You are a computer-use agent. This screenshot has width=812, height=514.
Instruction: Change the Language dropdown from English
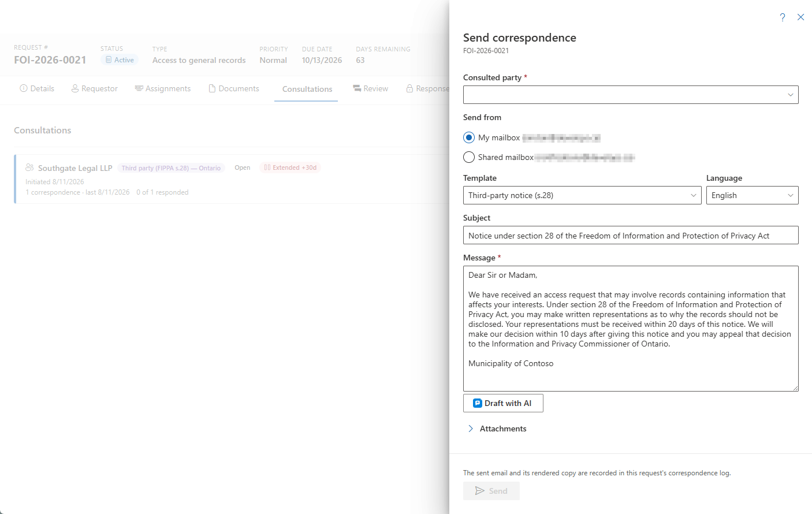753,195
